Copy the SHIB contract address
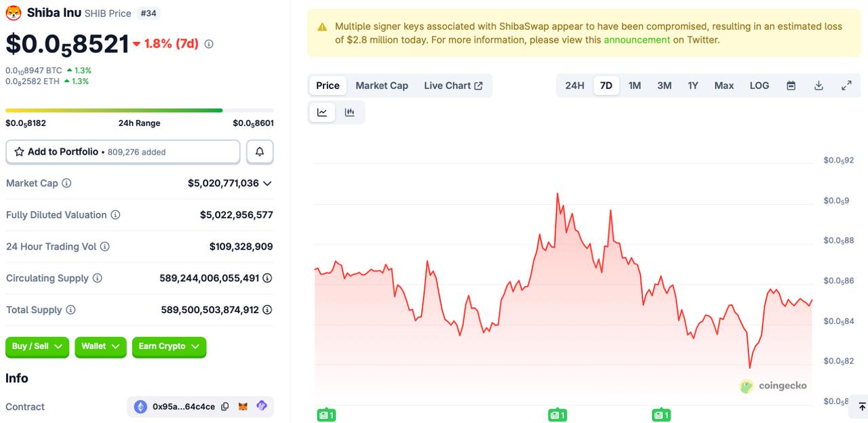Viewport: 868px width, 423px height. click(224, 407)
